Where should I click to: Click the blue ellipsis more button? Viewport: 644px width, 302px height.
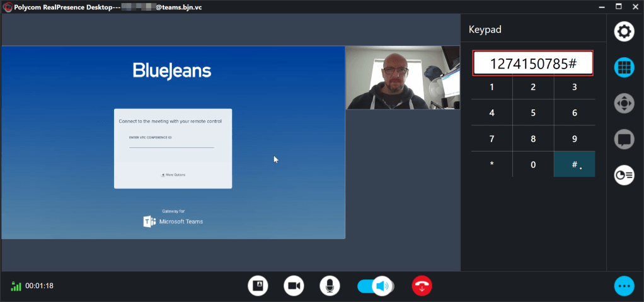coord(624,286)
